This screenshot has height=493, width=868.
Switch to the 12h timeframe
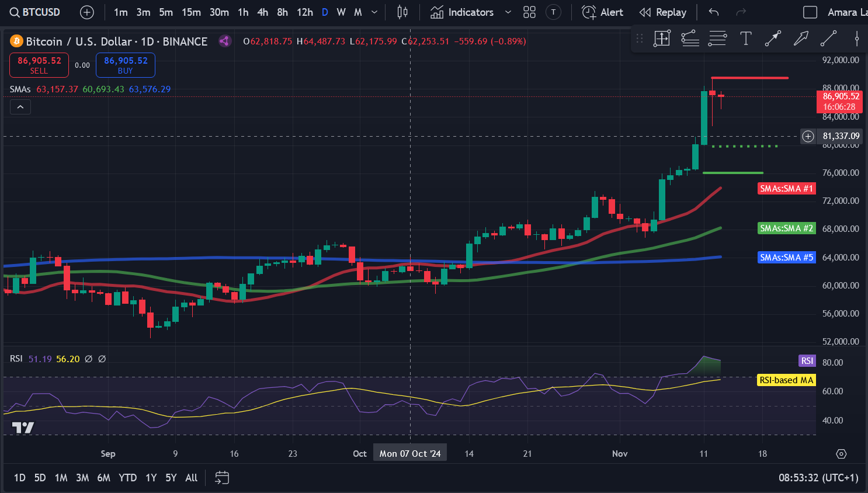[305, 12]
